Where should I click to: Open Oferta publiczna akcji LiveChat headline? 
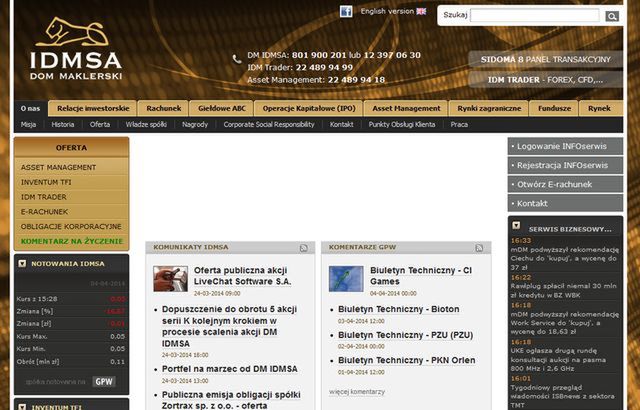tap(242, 276)
